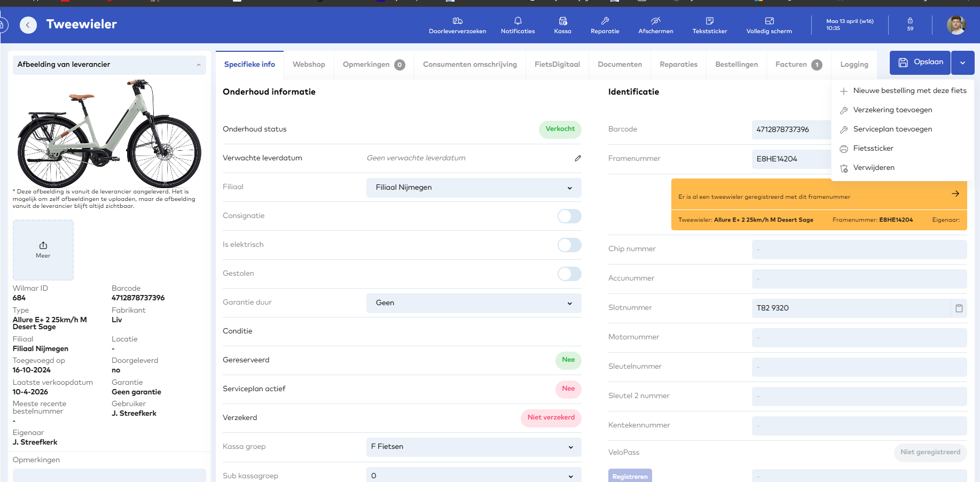Open the Tekststicker tool

709,25
